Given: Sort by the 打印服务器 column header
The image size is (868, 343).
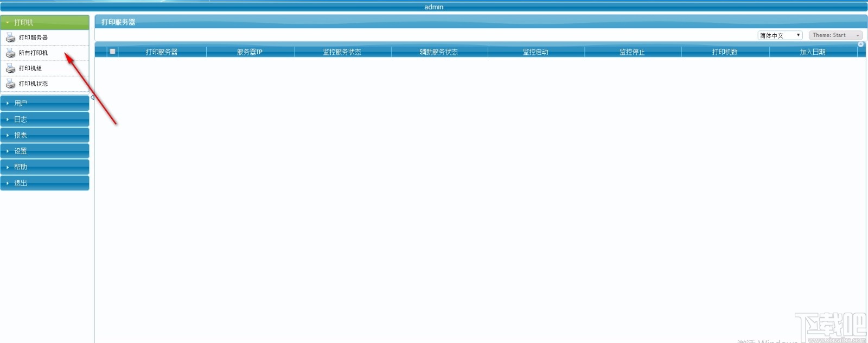Looking at the screenshot, I should 162,52.
